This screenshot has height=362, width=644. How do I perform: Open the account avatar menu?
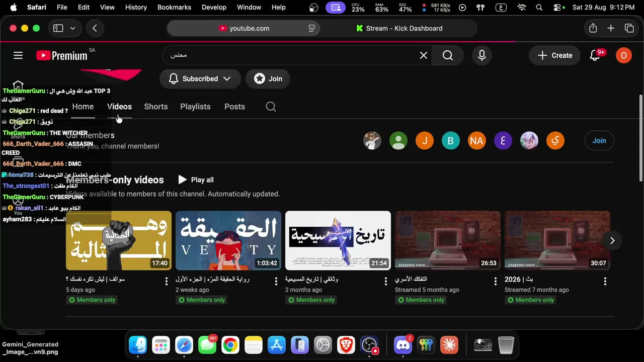point(624,55)
